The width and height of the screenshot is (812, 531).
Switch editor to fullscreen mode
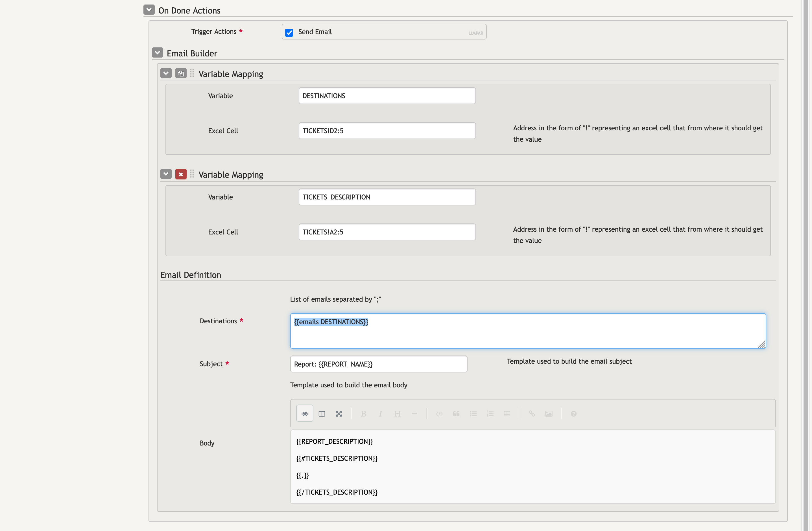[x=339, y=413]
